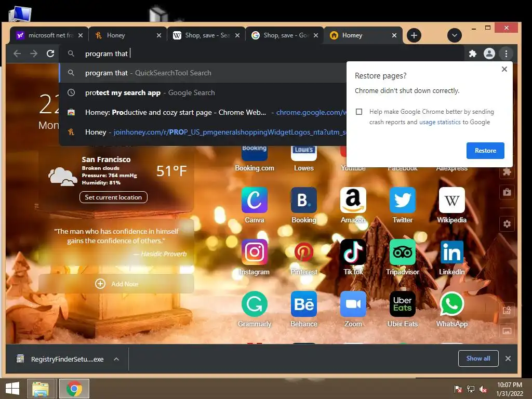Open the Chrome profile avatar icon

pyautogui.click(x=489, y=54)
